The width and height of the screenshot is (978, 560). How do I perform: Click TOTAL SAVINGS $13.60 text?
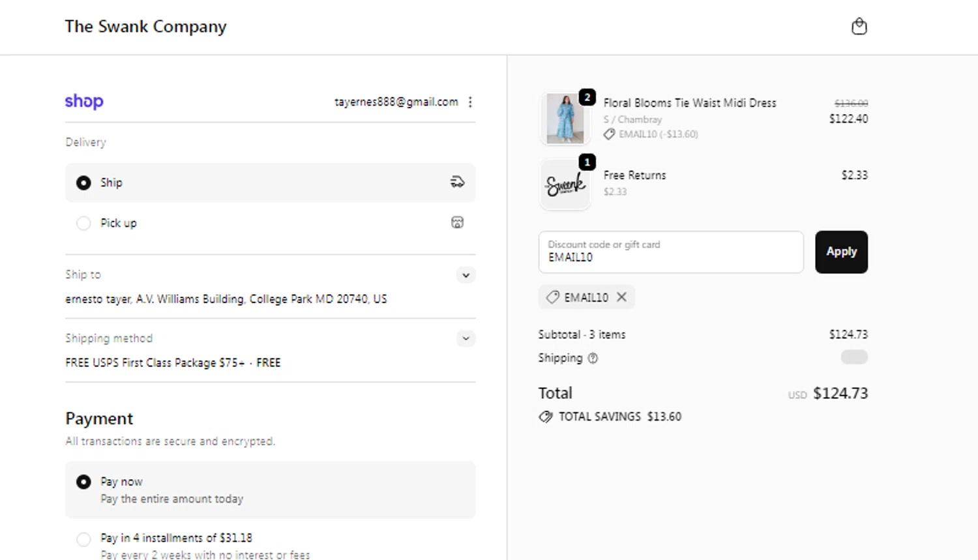click(x=620, y=417)
